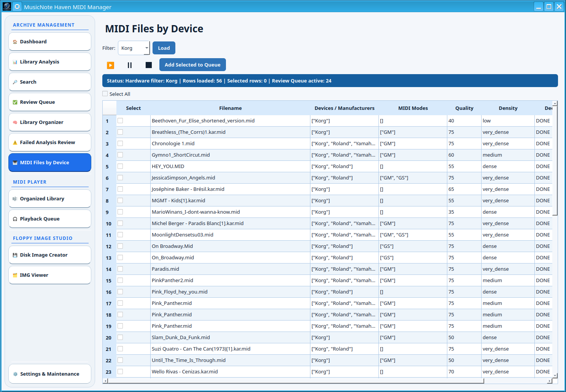Open Library Analysis from the sidebar

50,62
